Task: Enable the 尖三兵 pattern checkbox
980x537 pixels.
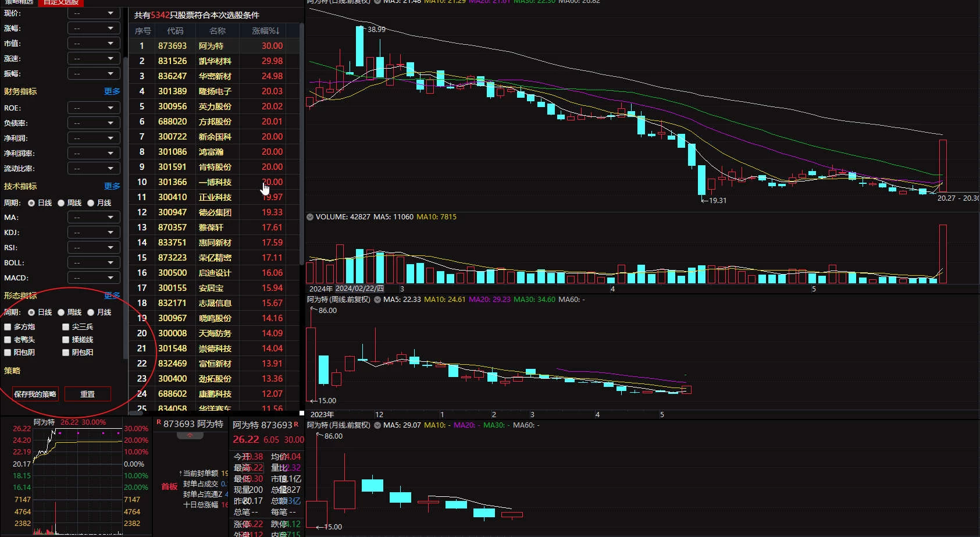Action: click(x=66, y=327)
